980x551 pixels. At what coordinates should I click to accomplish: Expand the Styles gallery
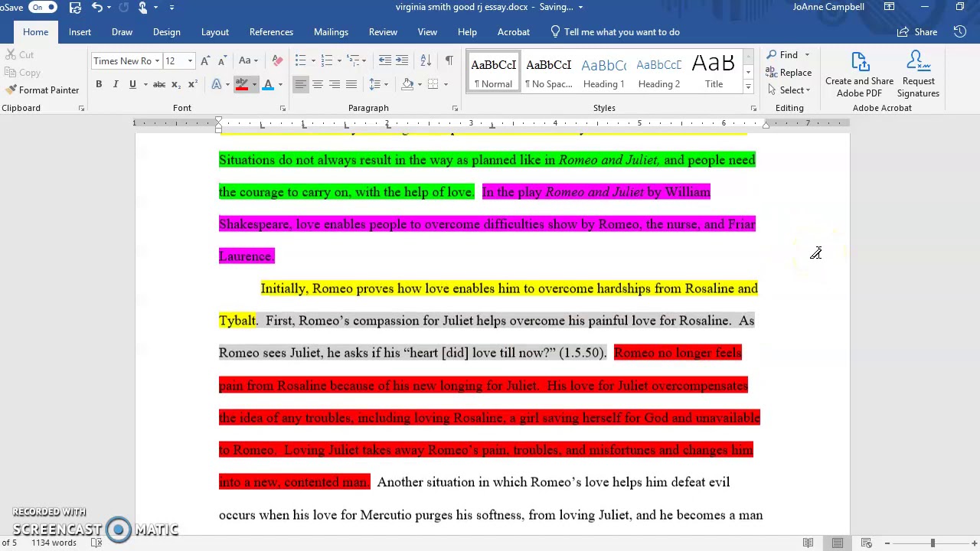click(748, 87)
